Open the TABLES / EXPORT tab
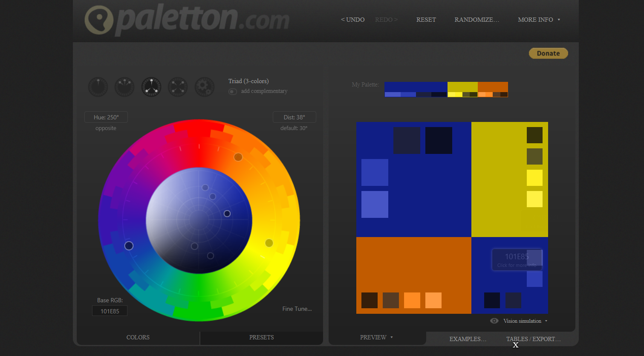 coord(533,339)
